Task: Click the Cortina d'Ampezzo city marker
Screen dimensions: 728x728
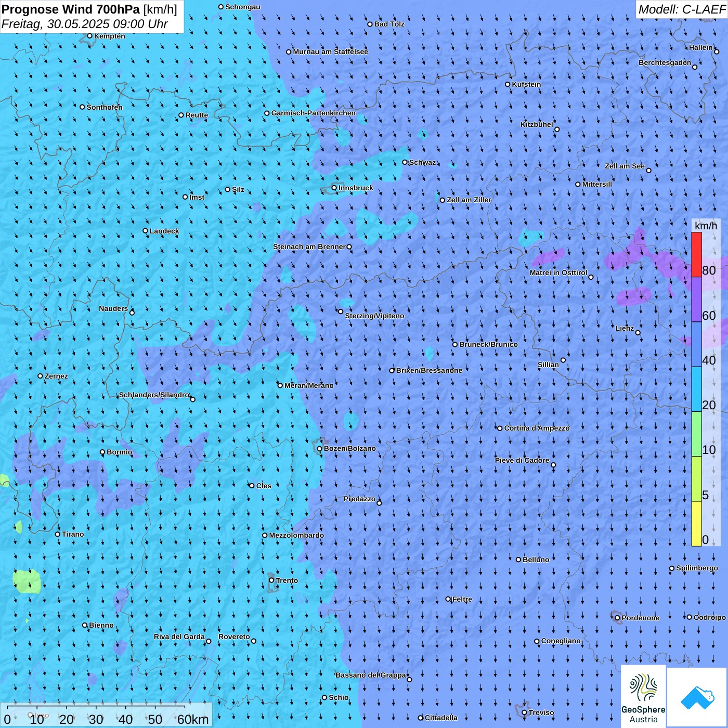Action: (x=500, y=428)
